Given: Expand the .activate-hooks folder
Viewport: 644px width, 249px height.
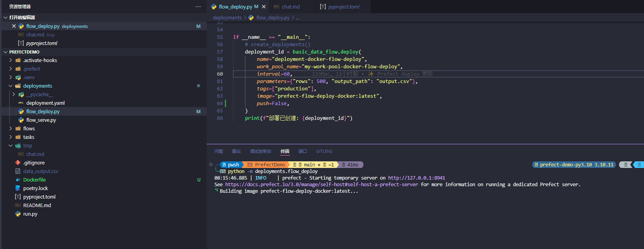Looking at the screenshot, I should [10, 60].
